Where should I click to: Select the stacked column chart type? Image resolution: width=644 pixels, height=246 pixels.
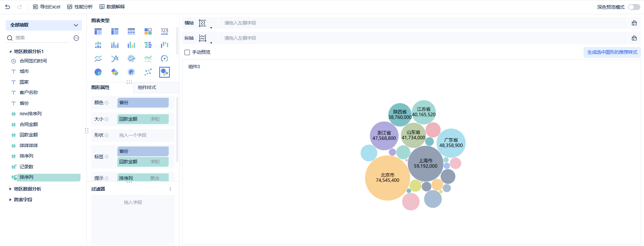[x=115, y=45]
